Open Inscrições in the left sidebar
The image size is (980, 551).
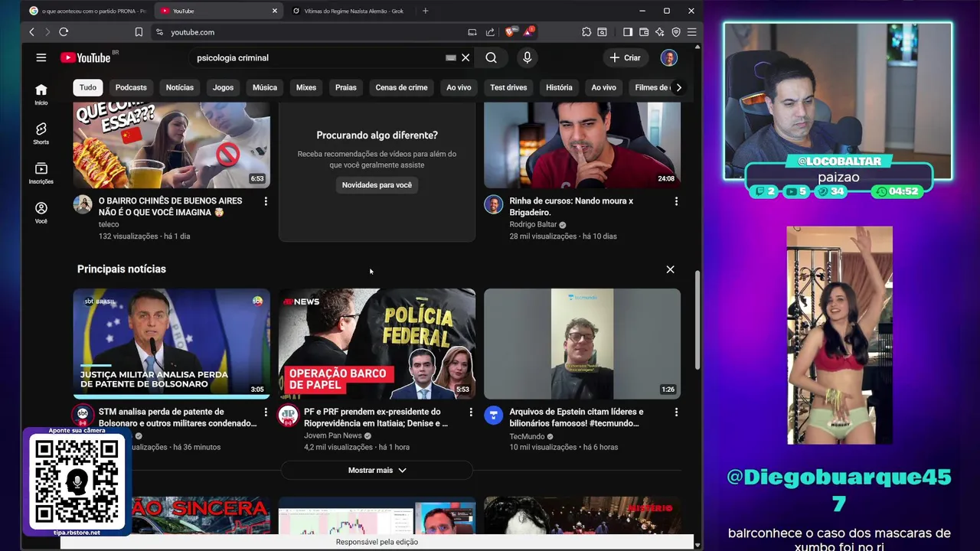coord(41,174)
